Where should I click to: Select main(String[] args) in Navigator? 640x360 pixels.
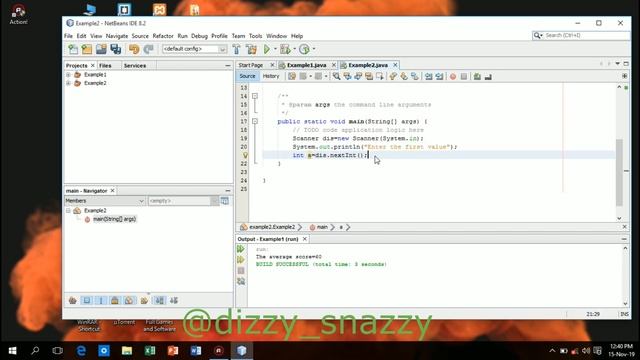tap(114, 219)
